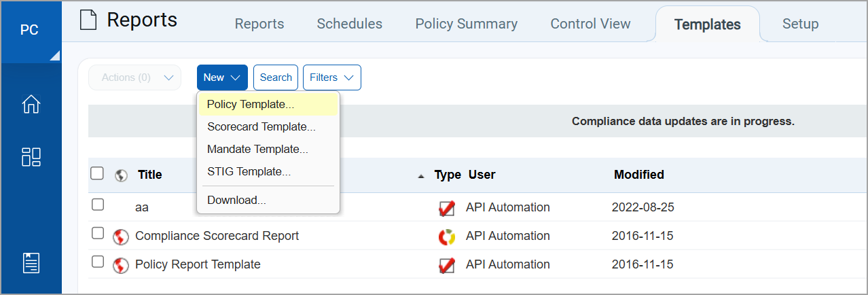868x295 pixels.
Task: Select Download... from the New menu
Action: pyautogui.click(x=268, y=200)
